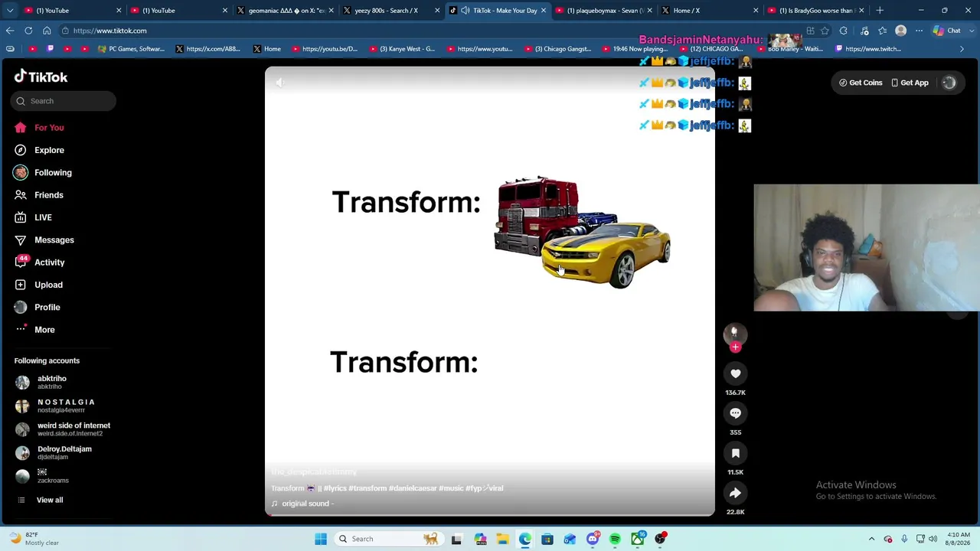Switch to the first YouTube browser tab
The height and width of the screenshot is (551, 980).
(70, 11)
